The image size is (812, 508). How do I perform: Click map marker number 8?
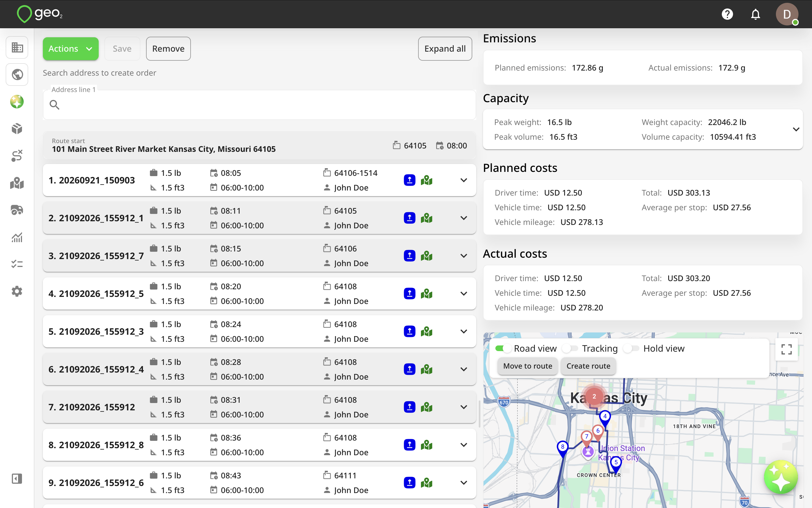click(x=563, y=448)
